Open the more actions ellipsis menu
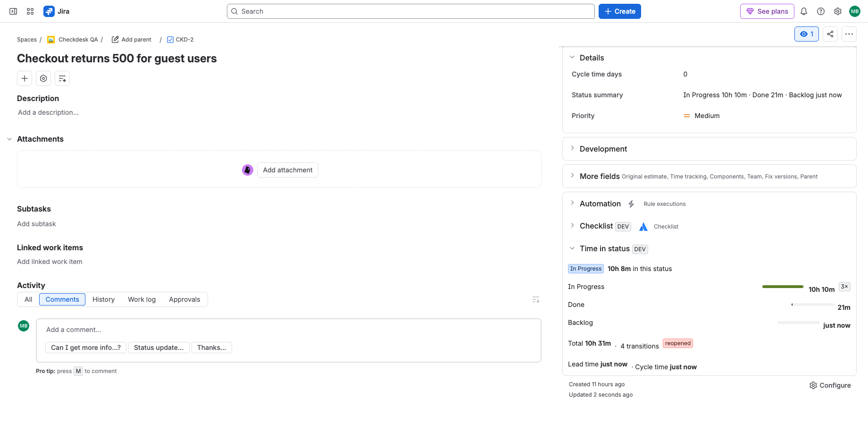Image resolution: width=868 pixels, height=425 pixels. point(849,34)
